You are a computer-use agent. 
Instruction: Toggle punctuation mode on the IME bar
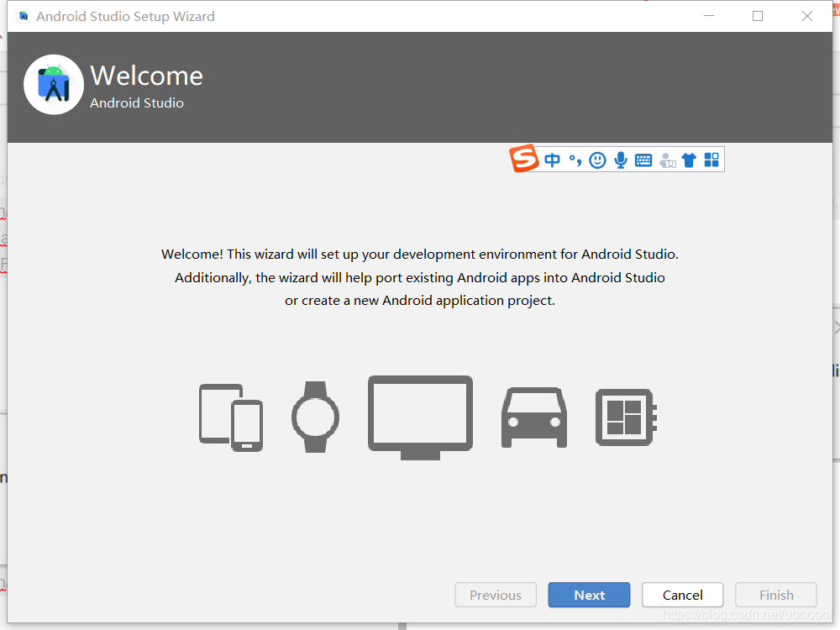[x=575, y=160]
